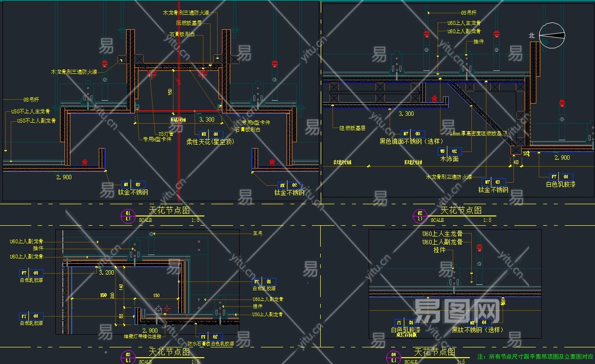Click the label 暗藏灯带错位连接
The image size is (595, 364).
(143, 336)
